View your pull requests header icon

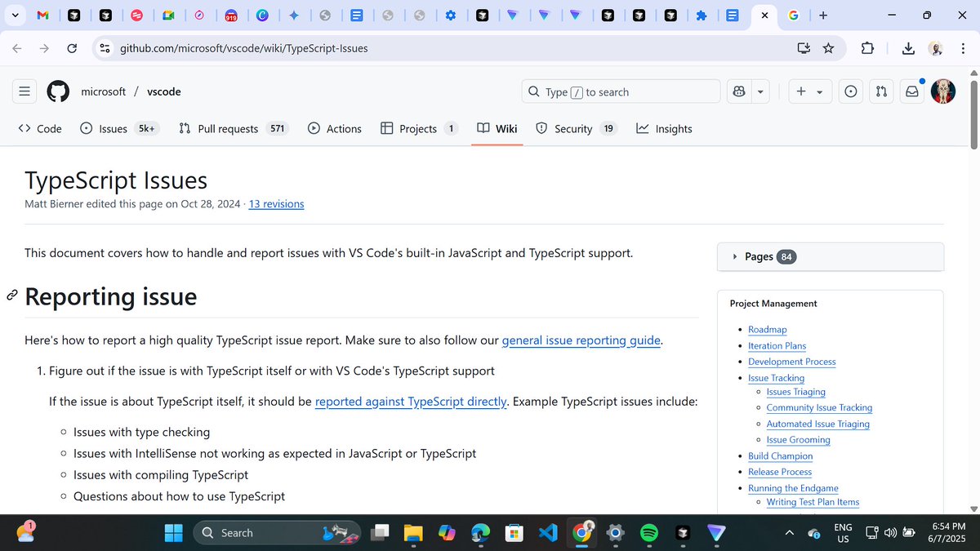point(881,91)
